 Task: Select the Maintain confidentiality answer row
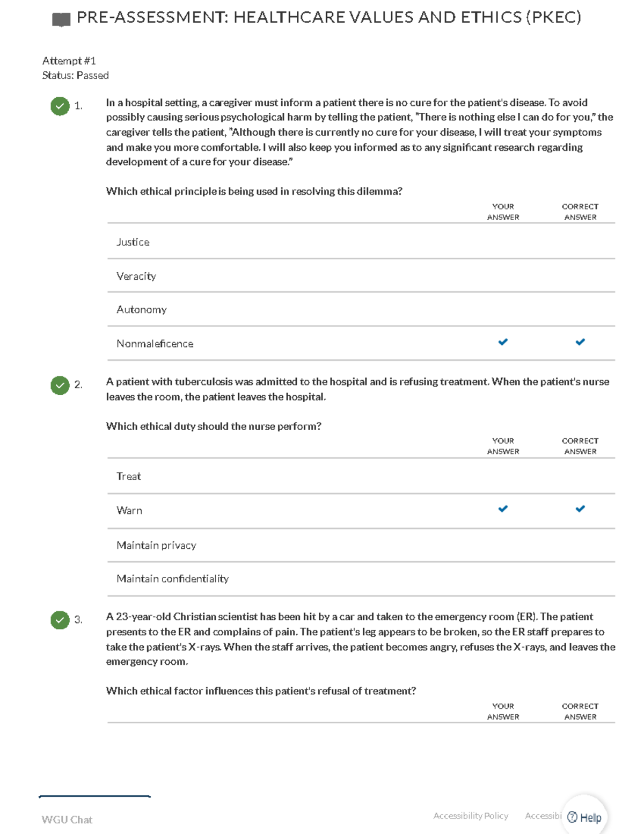point(173,579)
